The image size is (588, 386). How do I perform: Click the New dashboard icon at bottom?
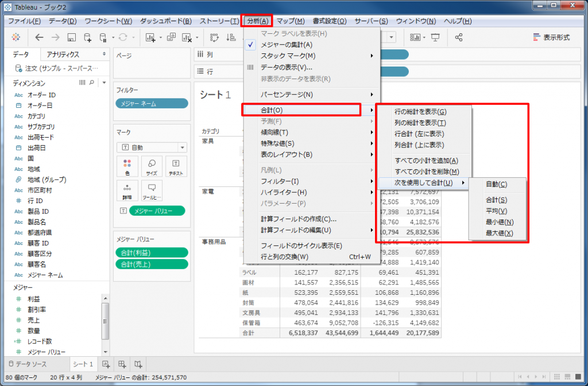pos(122,364)
